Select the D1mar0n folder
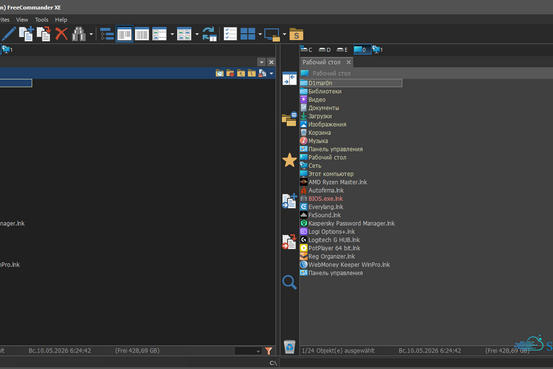 (x=351, y=83)
